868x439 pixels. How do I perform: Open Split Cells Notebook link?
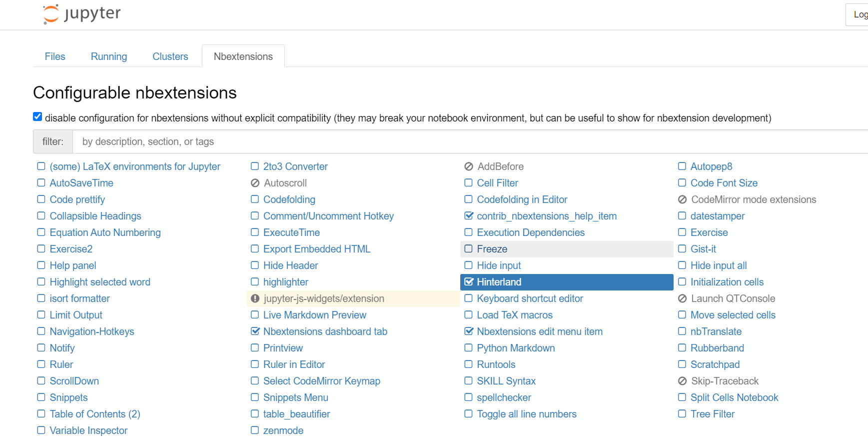point(735,397)
